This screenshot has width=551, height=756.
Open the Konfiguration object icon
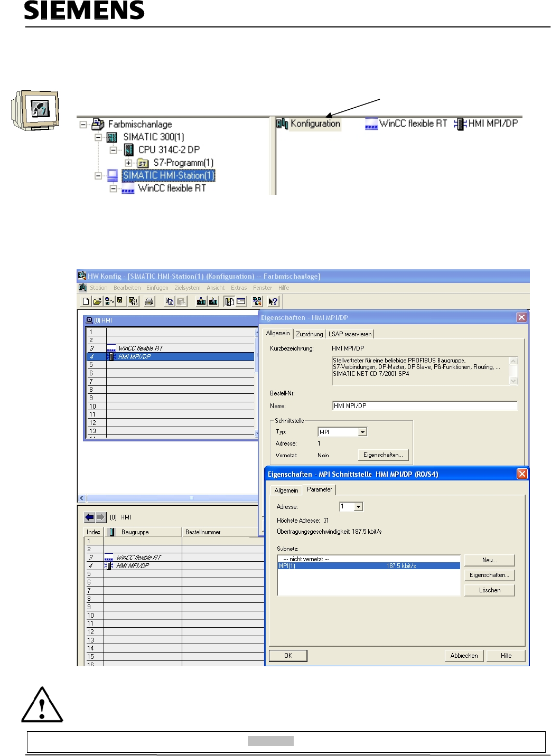(x=282, y=124)
